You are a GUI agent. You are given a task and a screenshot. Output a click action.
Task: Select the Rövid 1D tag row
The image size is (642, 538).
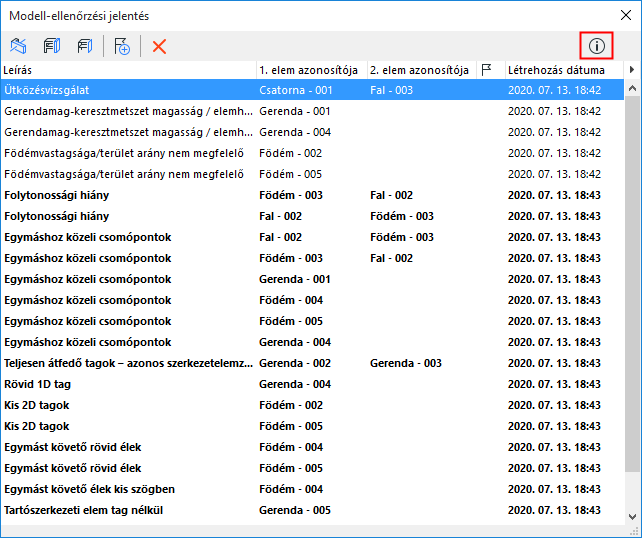point(312,384)
